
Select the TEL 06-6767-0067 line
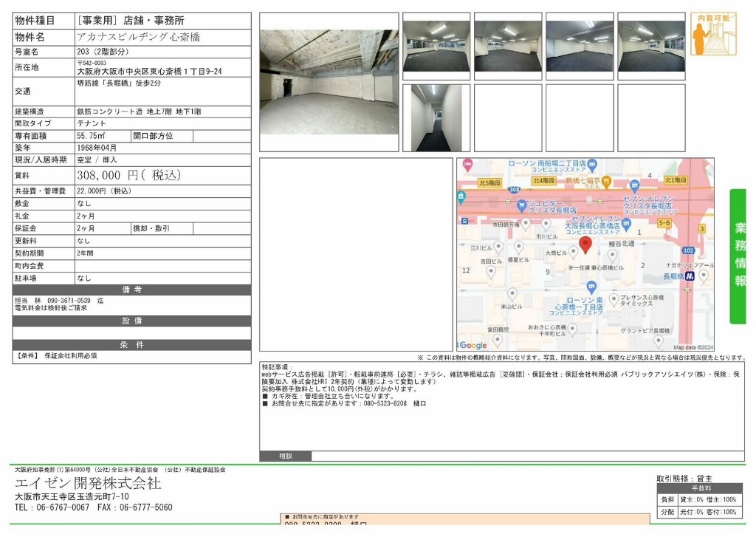[52, 507]
